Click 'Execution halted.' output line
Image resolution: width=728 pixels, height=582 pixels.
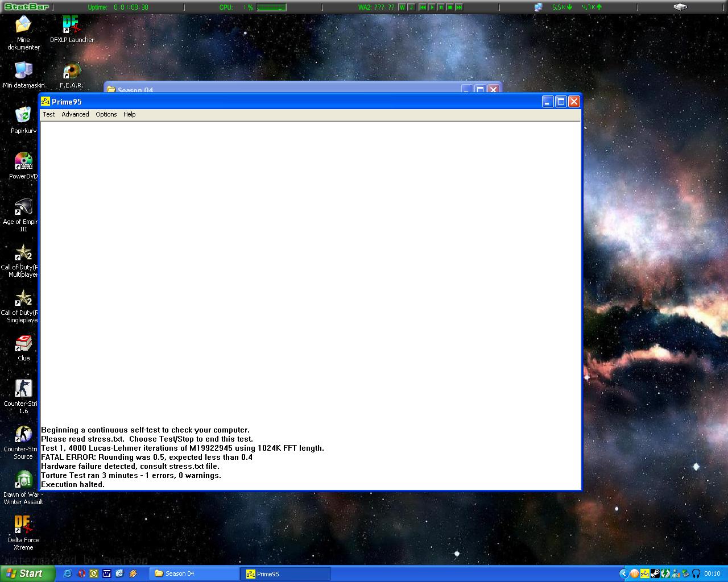(x=73, y=484)
